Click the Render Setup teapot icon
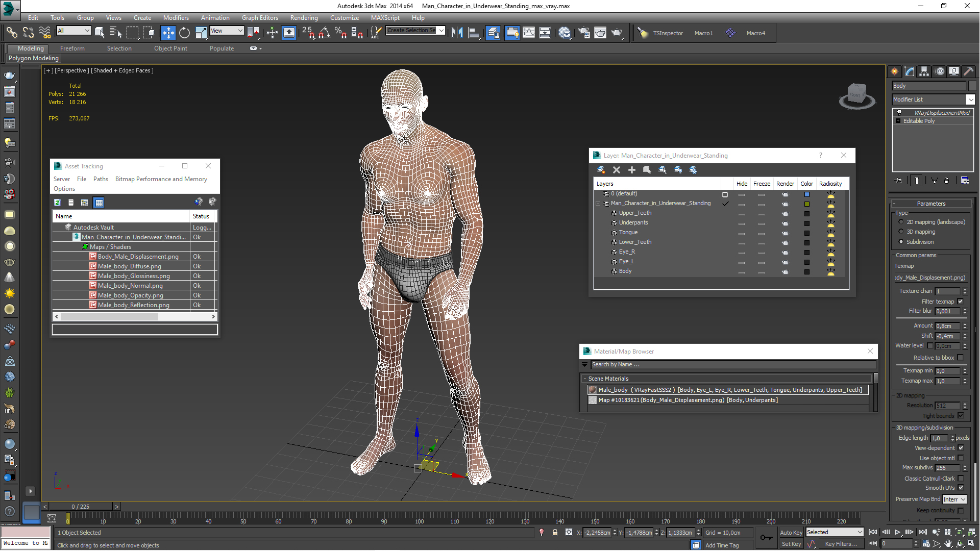Image resolution: width=980 pixels, height=551 pixels. pos(583,33)
